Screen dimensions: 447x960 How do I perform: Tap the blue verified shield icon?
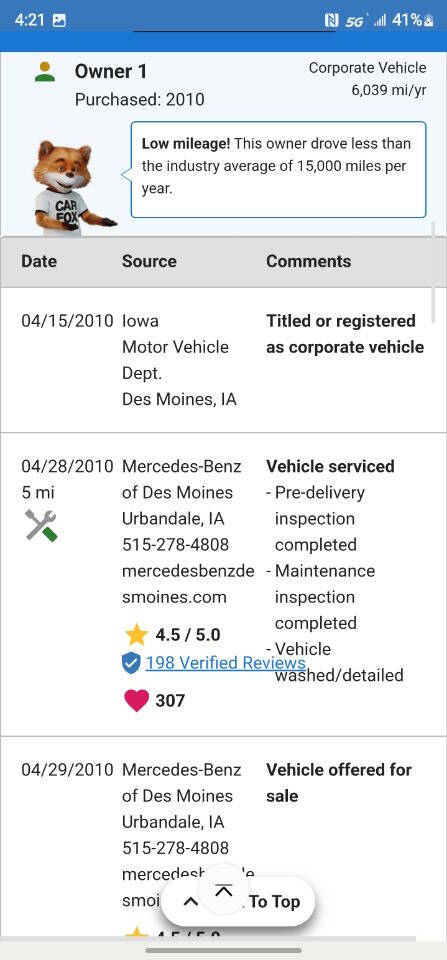coord(131,662)
